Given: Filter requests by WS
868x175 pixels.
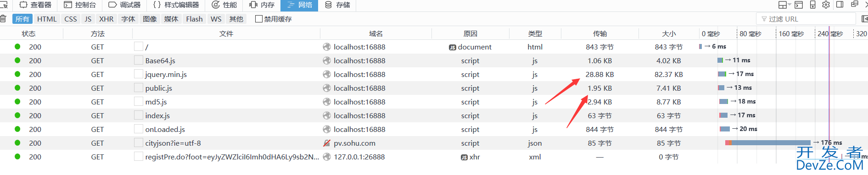Looking at the screenshot, I should [x=216, y=19].
